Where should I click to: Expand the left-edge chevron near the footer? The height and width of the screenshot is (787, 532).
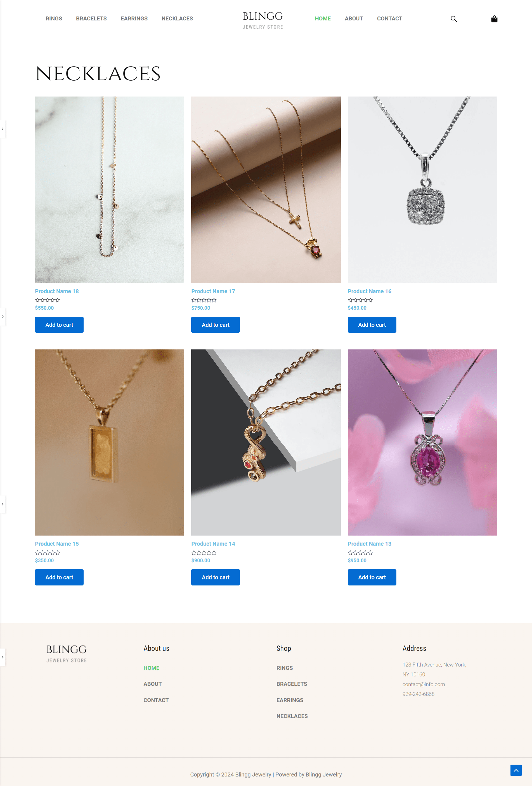tap(3, 657)
